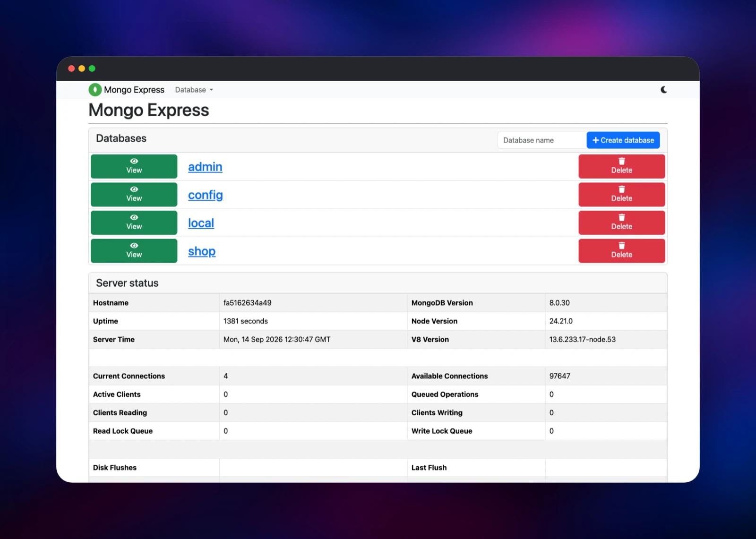Screen dimensions: 756x539
Task: Click the Clients Writing label
Action: (x=437, y=413)
